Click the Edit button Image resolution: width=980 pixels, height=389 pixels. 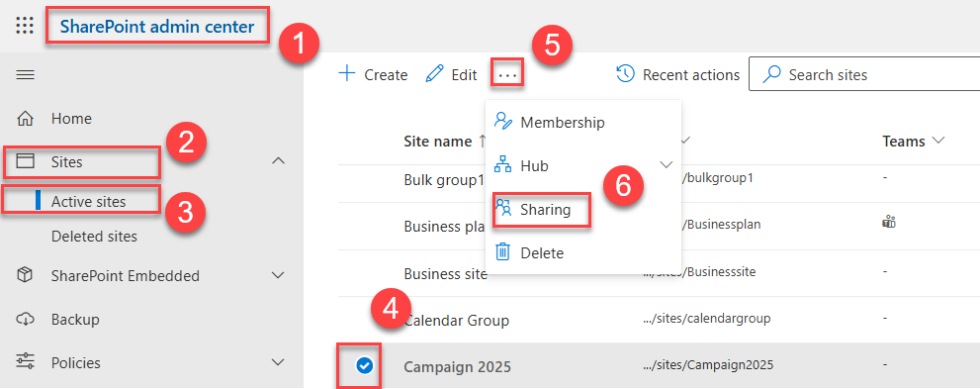pyautogui.click(x=451, y=75)
